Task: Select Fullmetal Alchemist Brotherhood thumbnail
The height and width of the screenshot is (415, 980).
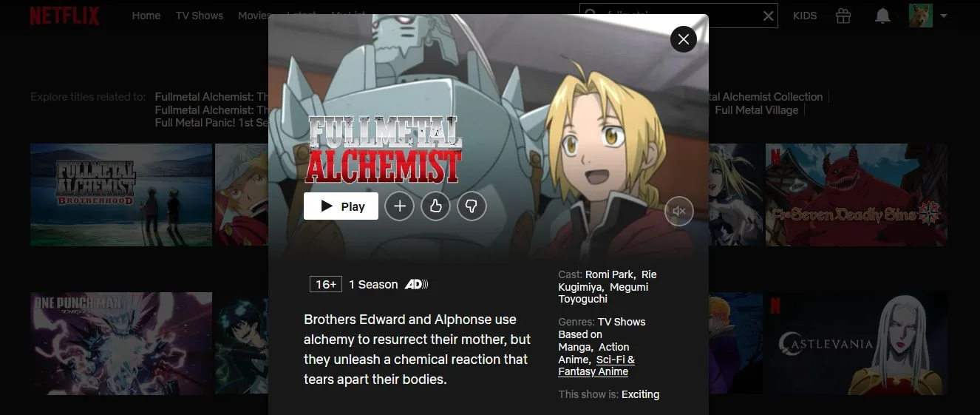Action: [x=121, y=195]
